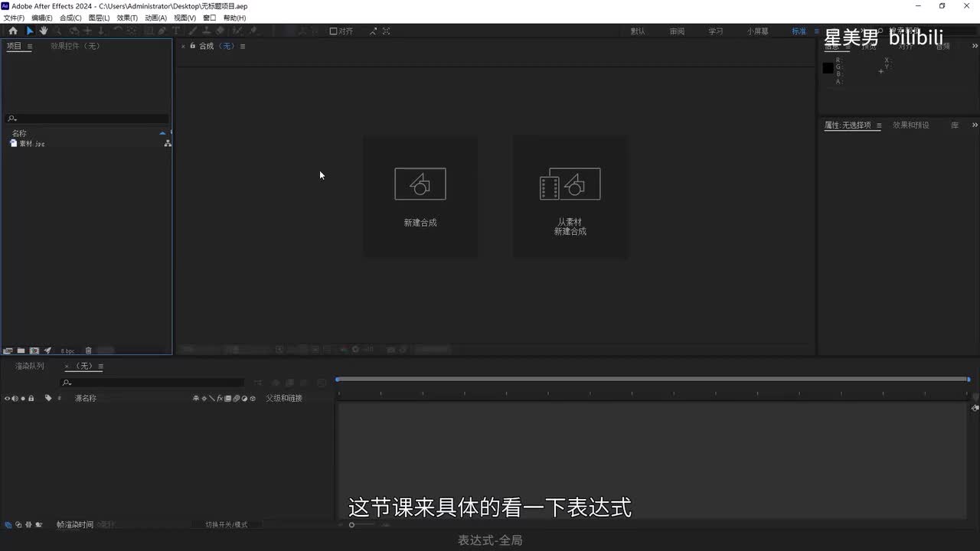This screenshot has width=980, height=551.
Task: Click the 名称 column header in Project panel
Action: tap(19, 133)
